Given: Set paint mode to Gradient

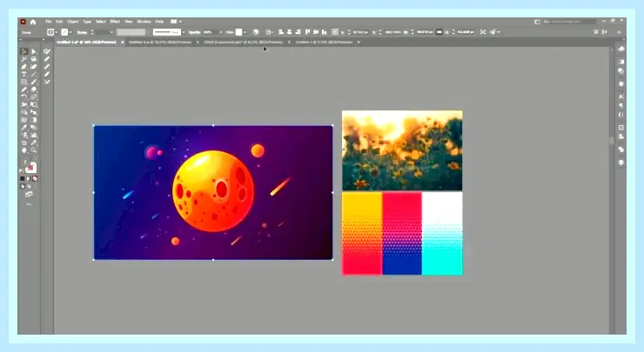Looking at the screenshot, I should click(29, 178).
